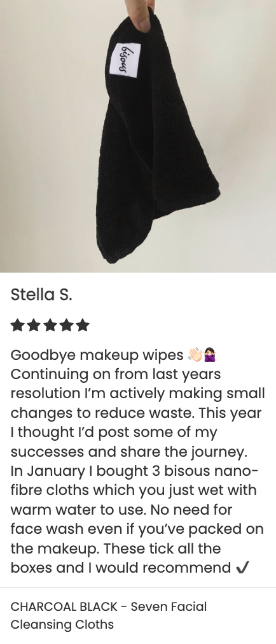The image size is (276, 644).
Task: Click the line 'successes and share the journey.'
Action: (129, 452)
